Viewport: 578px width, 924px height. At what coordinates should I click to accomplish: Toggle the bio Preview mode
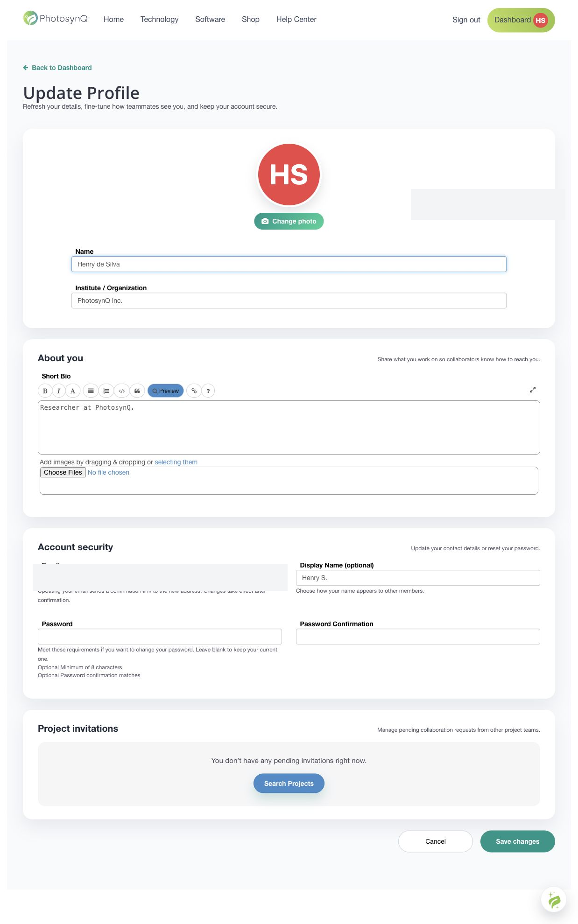[x=166, y=391]
